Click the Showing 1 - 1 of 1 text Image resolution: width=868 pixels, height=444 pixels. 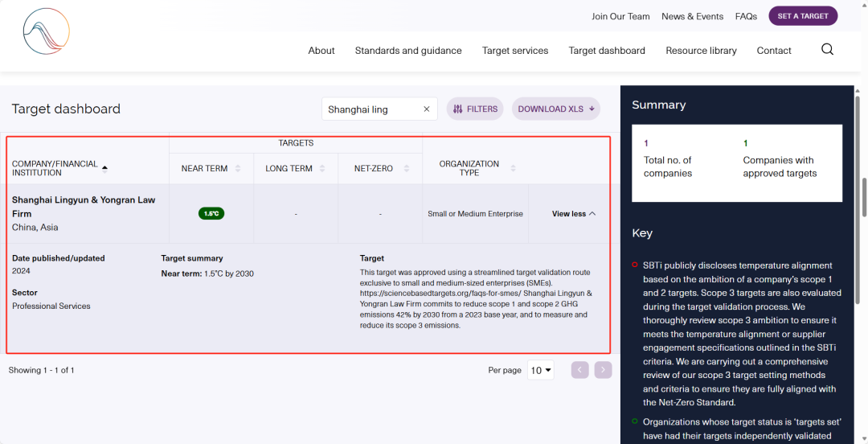tap(42, 370)
